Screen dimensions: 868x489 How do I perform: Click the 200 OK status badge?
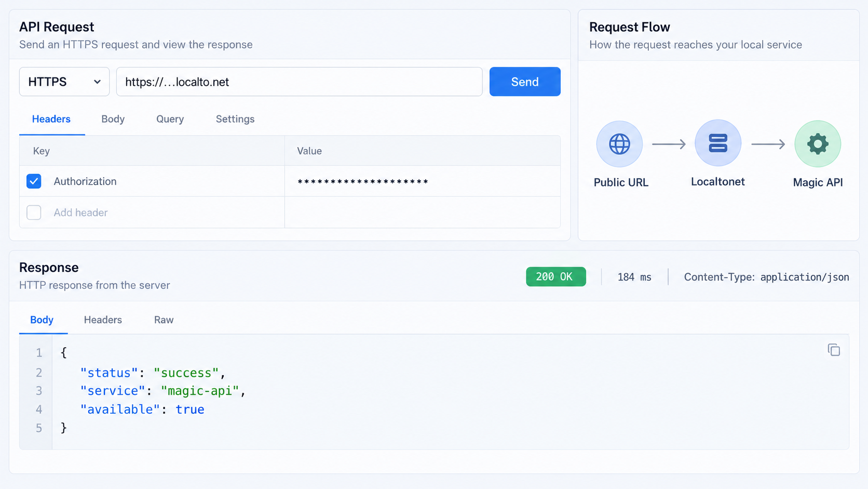point(556,277)
